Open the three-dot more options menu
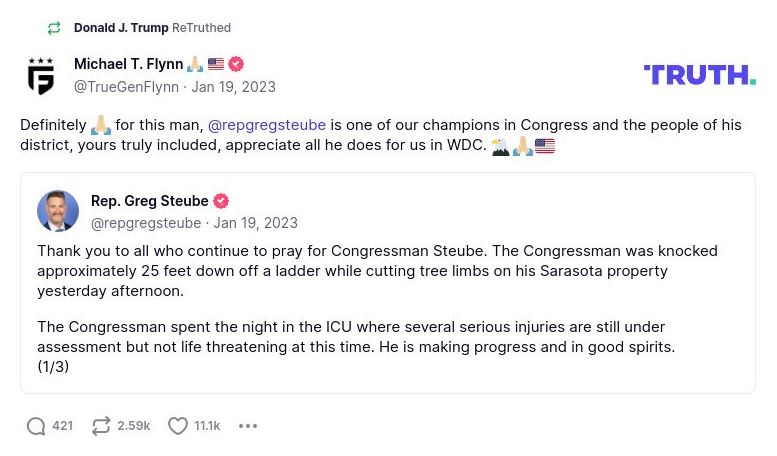 (x=248, y=426)
